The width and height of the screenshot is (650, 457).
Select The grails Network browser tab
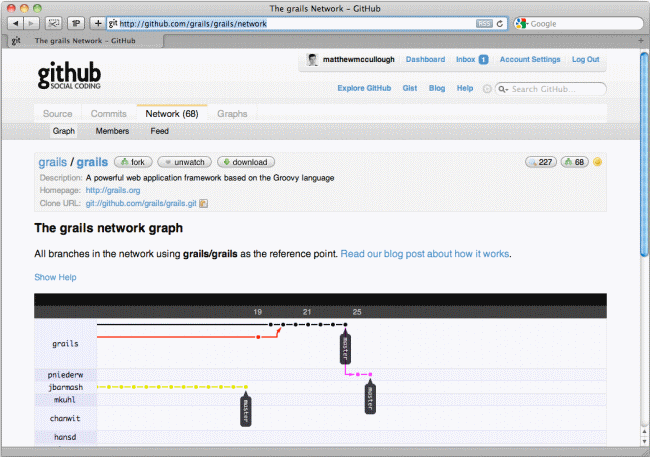tap(84, 41)
